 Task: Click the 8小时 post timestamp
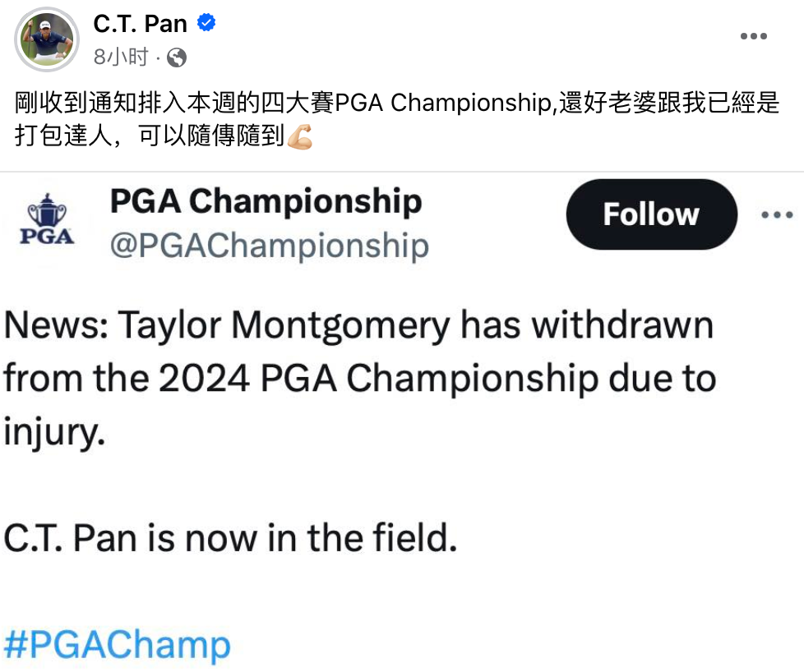(x=121, y=57)
